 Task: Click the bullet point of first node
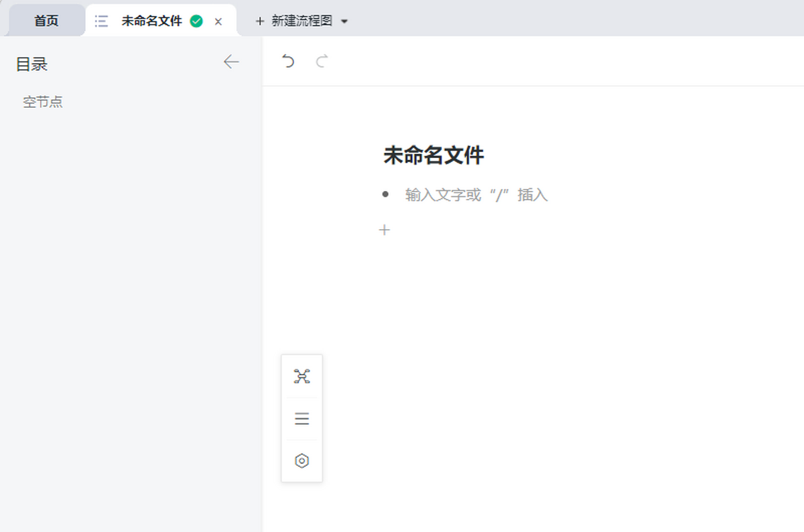coord(385,194)
